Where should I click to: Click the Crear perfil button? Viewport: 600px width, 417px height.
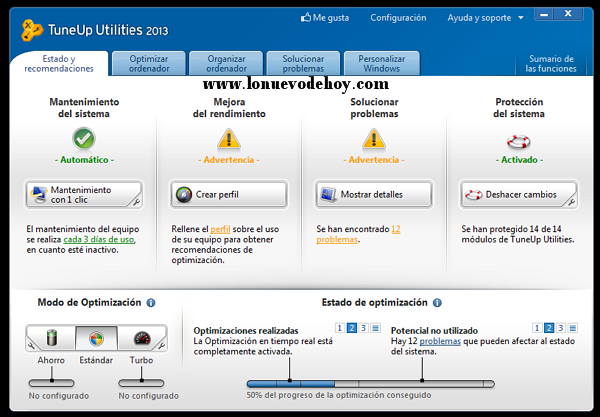[229, 195]
